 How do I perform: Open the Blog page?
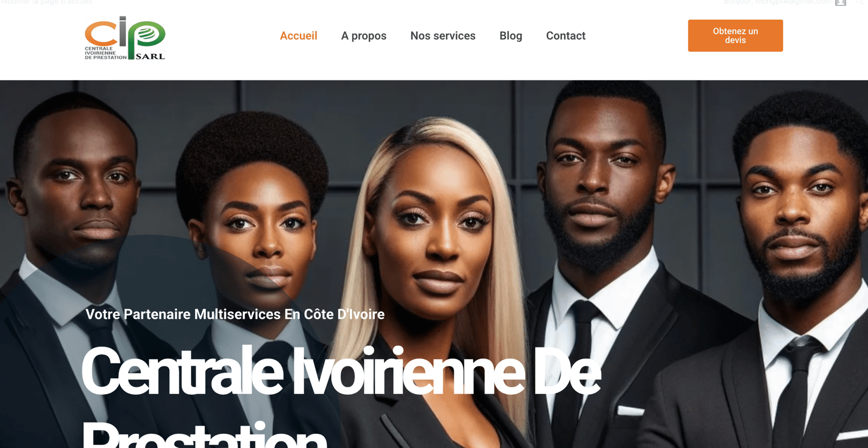pos(510,36)
